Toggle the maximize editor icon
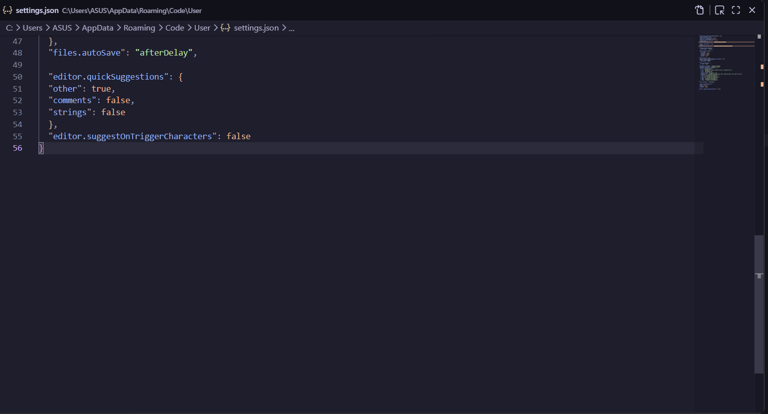The width and height of the screenshot is (768, 414). 736,10
